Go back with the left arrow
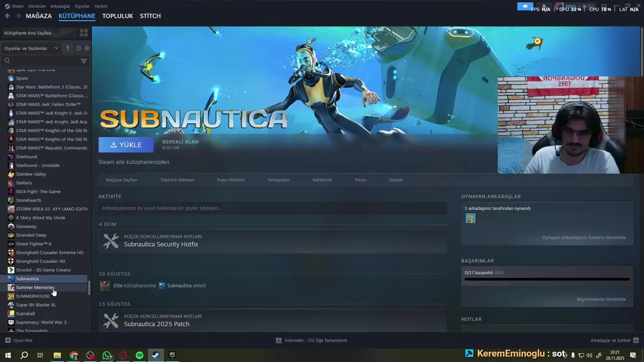The width and height of the screenshot is (644, 362). click(x=8, y=16)
